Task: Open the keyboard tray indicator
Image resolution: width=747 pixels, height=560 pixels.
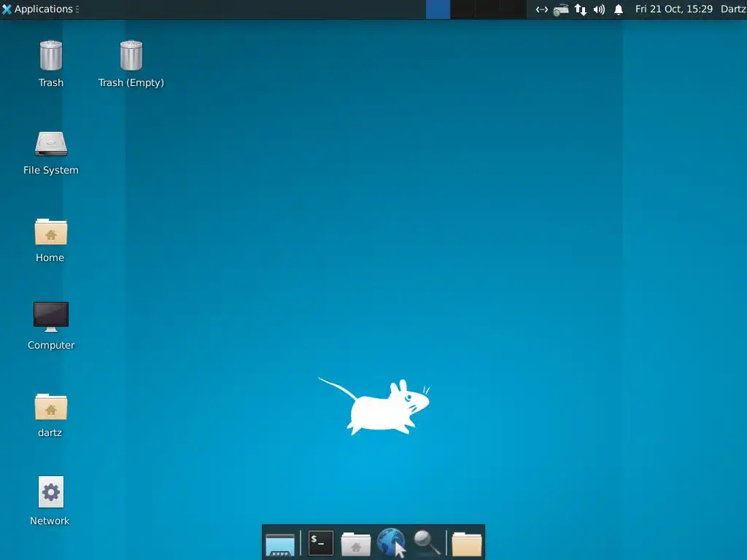Action: [561, 9]
